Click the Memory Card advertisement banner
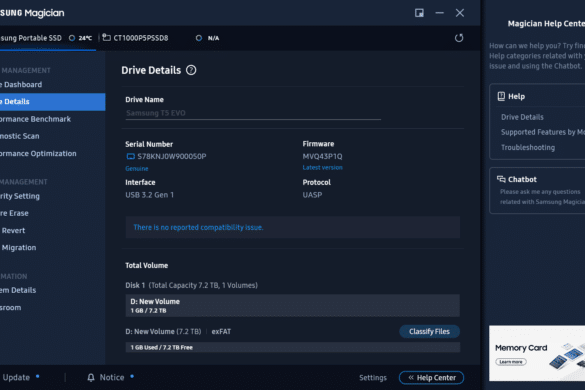The width and height of the screenshot is (585, 390). [537, 353]
